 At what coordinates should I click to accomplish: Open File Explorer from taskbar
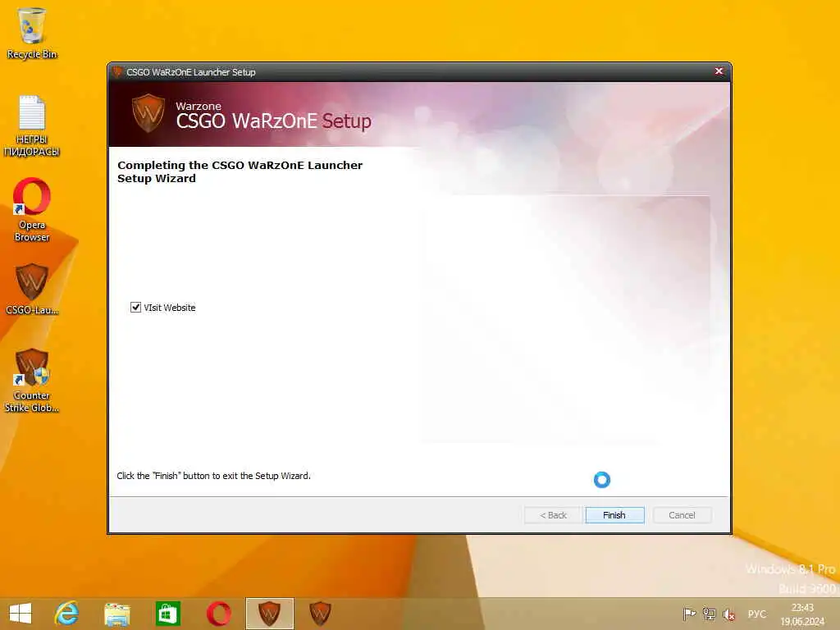click(x=117, y=614)
